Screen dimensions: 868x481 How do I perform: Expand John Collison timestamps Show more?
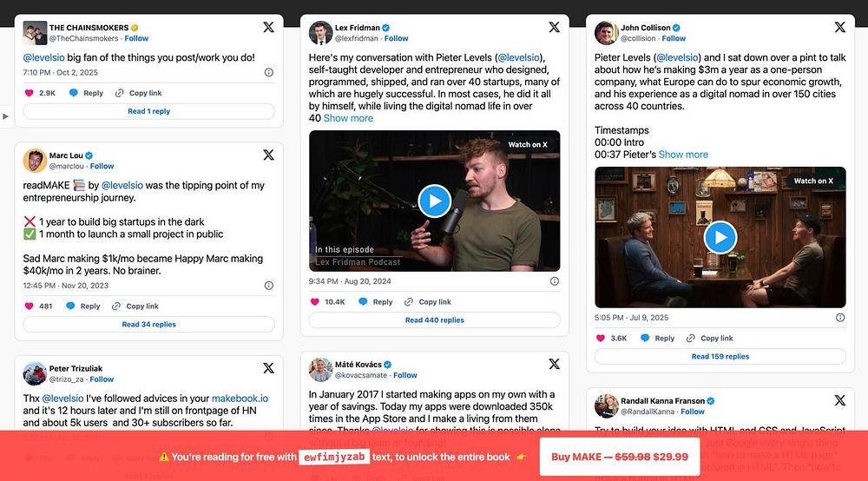[x=683, y=155]
